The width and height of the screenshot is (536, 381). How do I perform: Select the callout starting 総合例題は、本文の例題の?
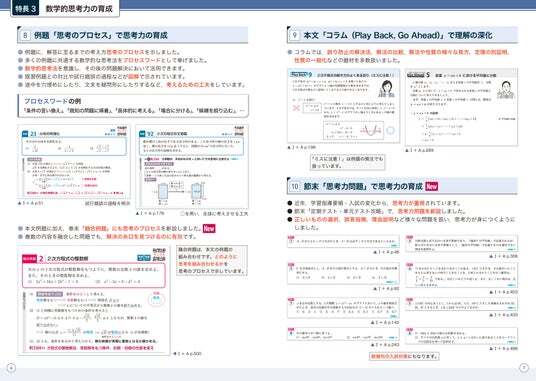pos(211,260)
